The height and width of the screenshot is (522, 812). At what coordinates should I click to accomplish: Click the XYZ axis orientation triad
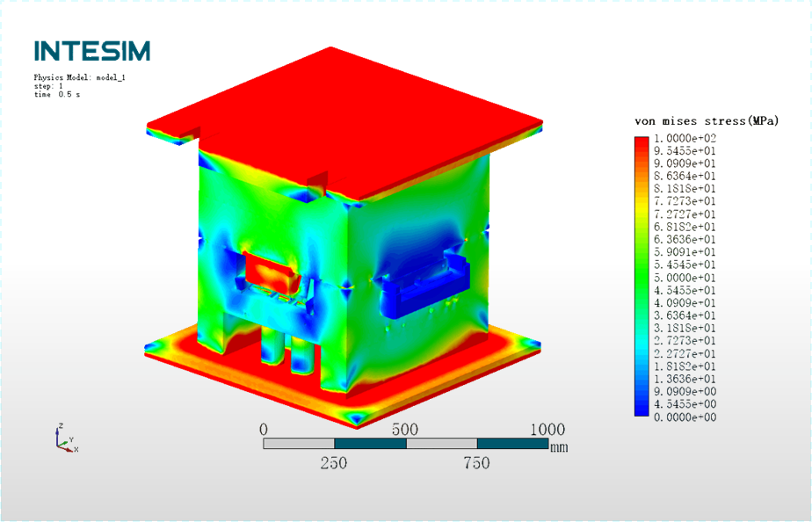(x=66, y=439)
